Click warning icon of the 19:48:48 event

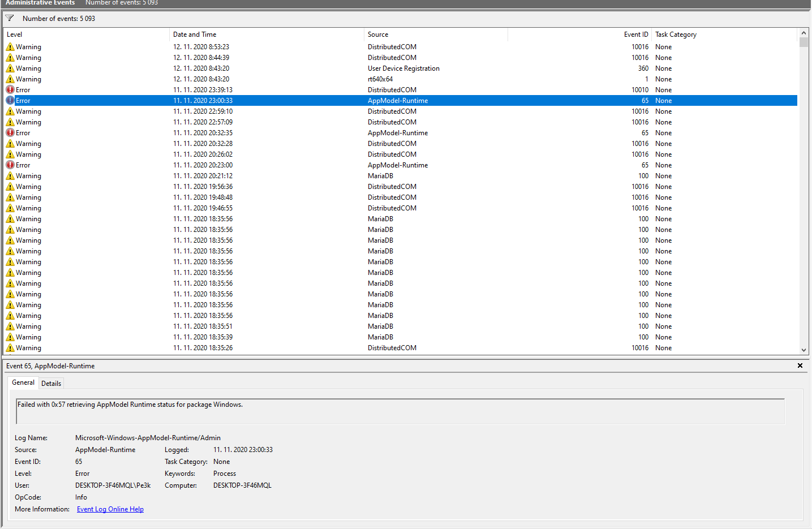click(10, 197)
